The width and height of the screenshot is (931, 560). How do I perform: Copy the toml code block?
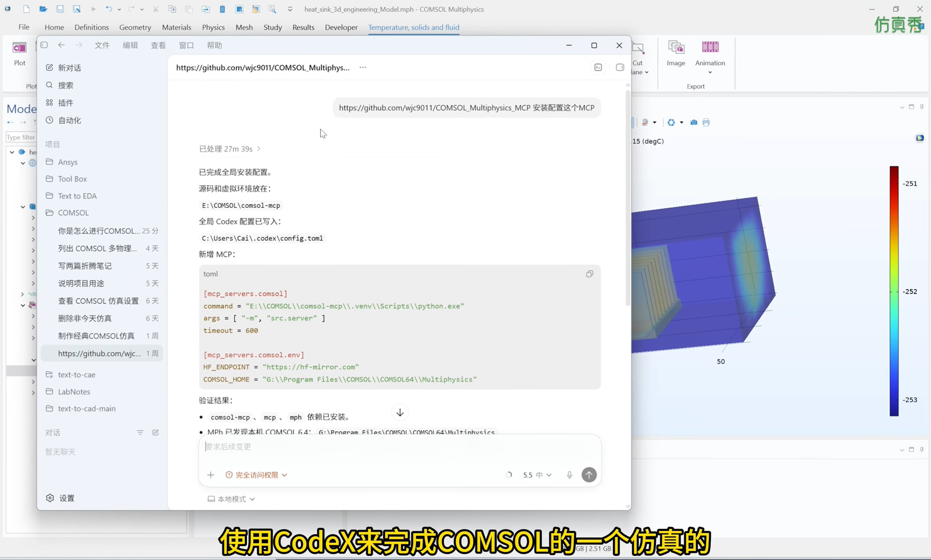pyautogui.click(x=589, y=274)
